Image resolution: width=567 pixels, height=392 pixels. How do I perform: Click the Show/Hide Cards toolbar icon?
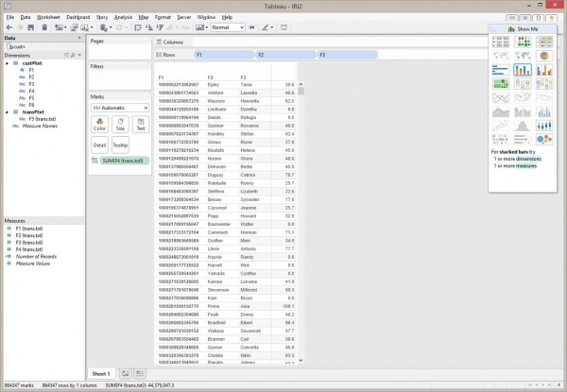pos(199,27)
